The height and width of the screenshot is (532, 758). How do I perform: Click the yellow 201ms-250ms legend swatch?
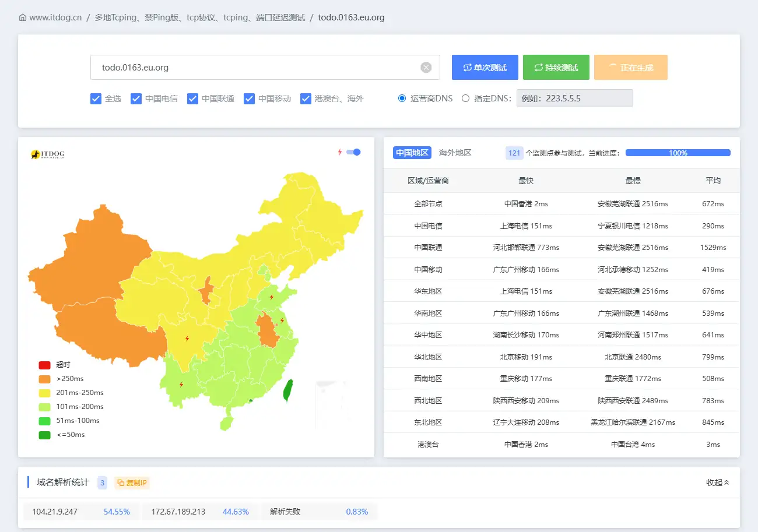point(45,393)
